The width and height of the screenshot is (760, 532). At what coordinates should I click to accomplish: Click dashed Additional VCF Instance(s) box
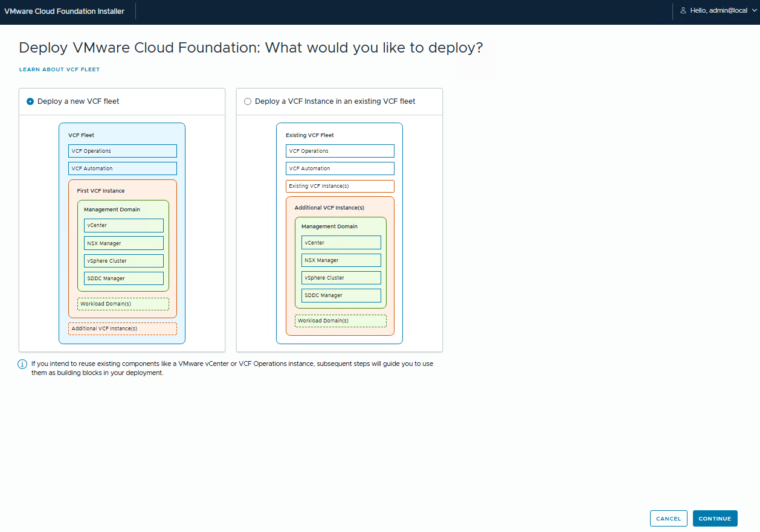[x=123, y=328]
